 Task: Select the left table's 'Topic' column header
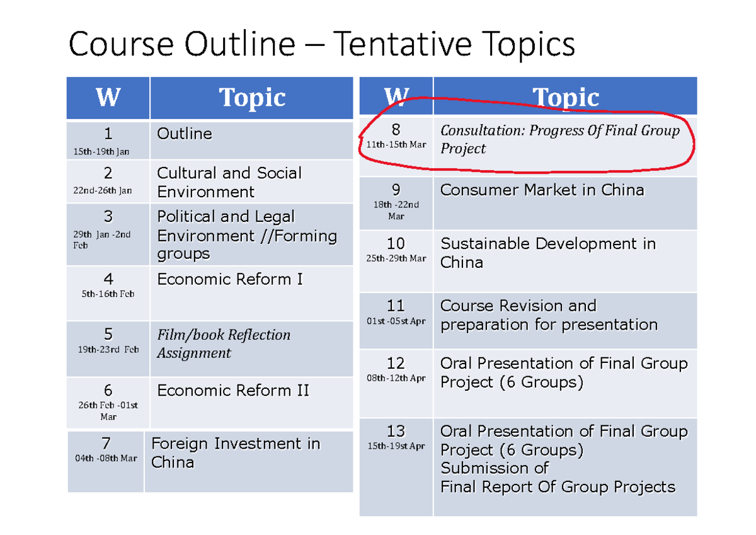(252, 98)
